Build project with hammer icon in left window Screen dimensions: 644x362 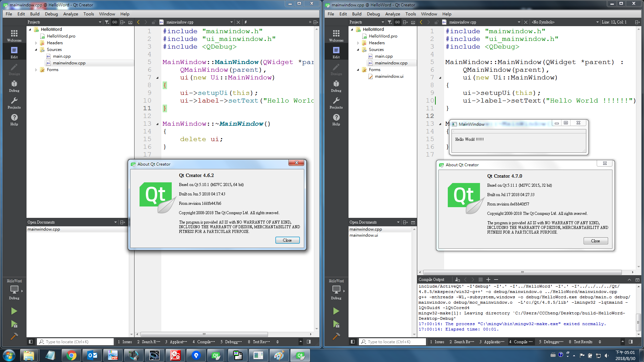click(14, 336)
